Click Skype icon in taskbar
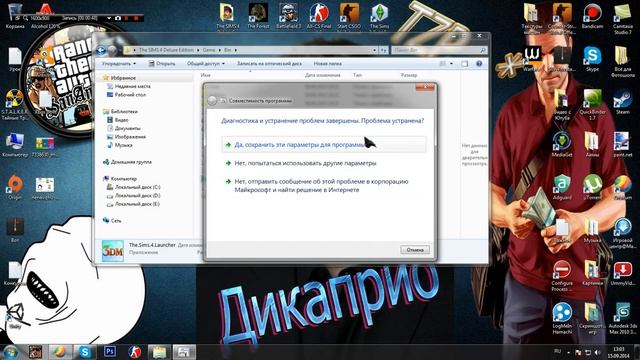 [x=85, y=352]
